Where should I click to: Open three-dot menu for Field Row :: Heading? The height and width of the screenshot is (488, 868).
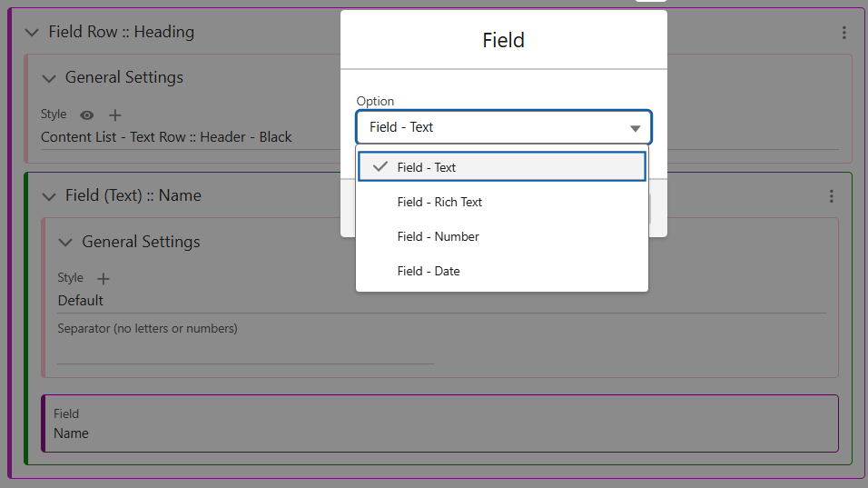tap(843, 33)
